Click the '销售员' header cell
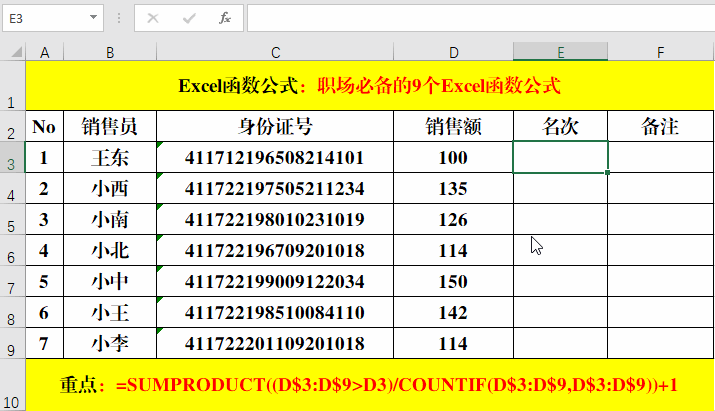The width and height of the screenshot is (715, 411). tap(110, 126)
